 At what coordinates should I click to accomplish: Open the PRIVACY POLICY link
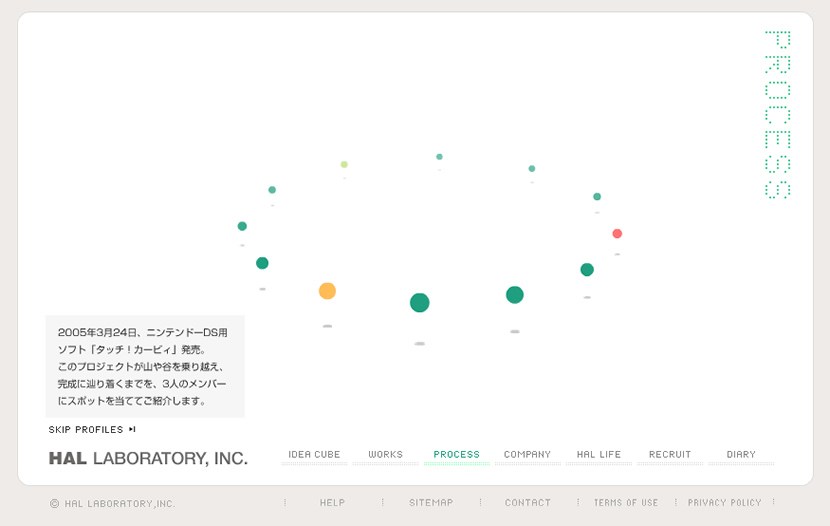(724, 503)
